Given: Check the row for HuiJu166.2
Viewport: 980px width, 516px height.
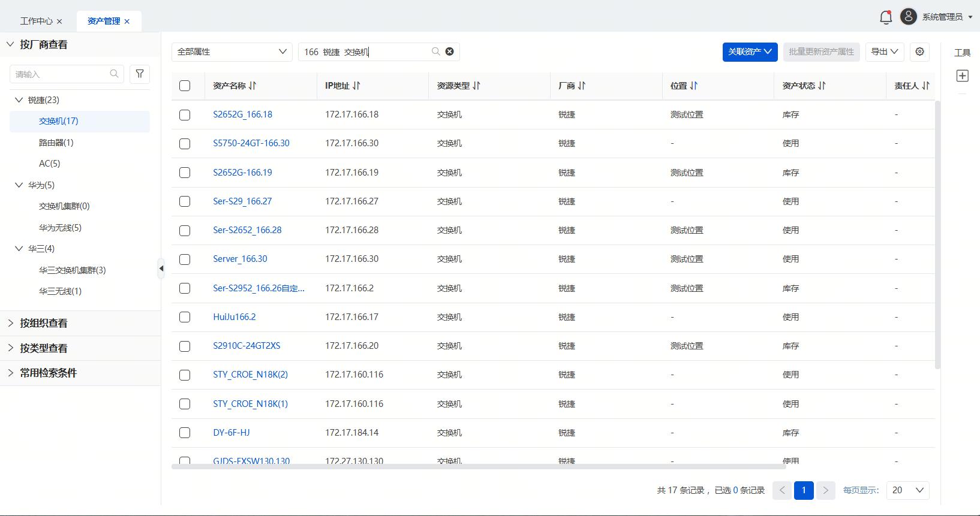Looking at the screenshot, I should pyautogui.click(x=185, y=317).
